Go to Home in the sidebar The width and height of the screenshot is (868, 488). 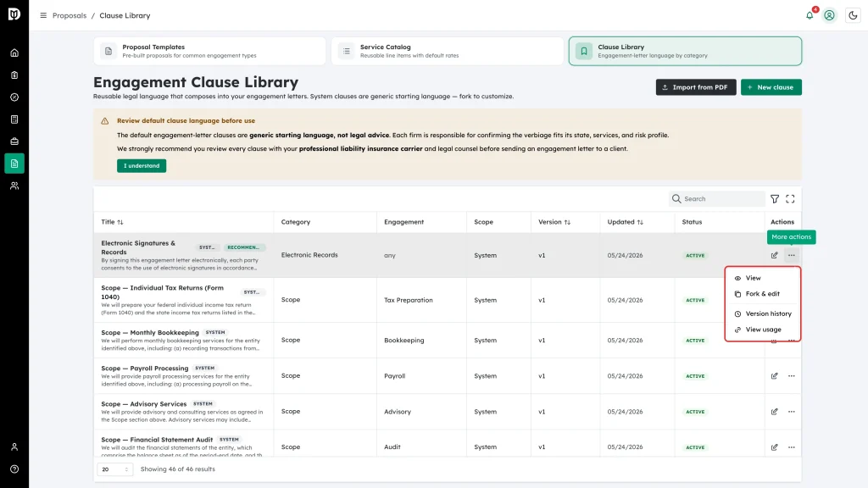coord(14,53)
